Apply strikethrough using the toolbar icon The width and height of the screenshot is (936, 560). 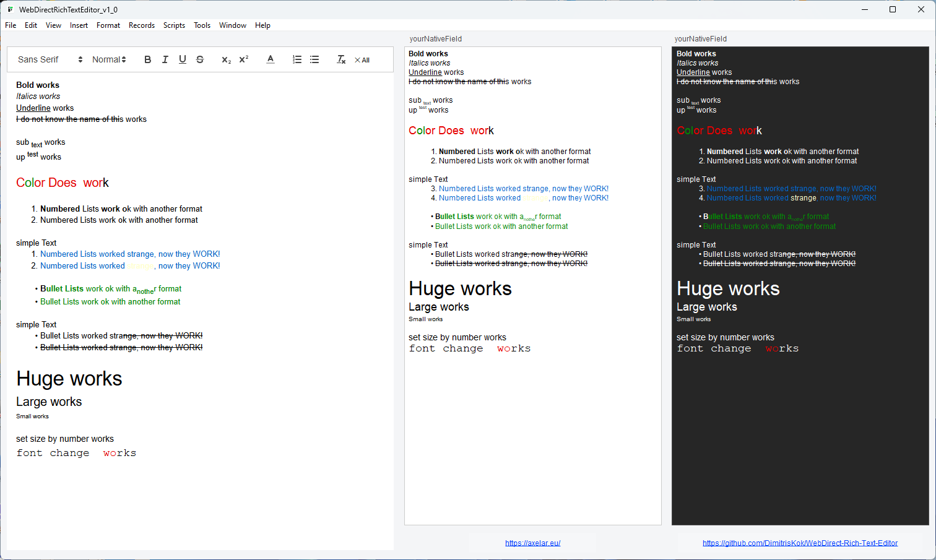(x=199, y=59)
